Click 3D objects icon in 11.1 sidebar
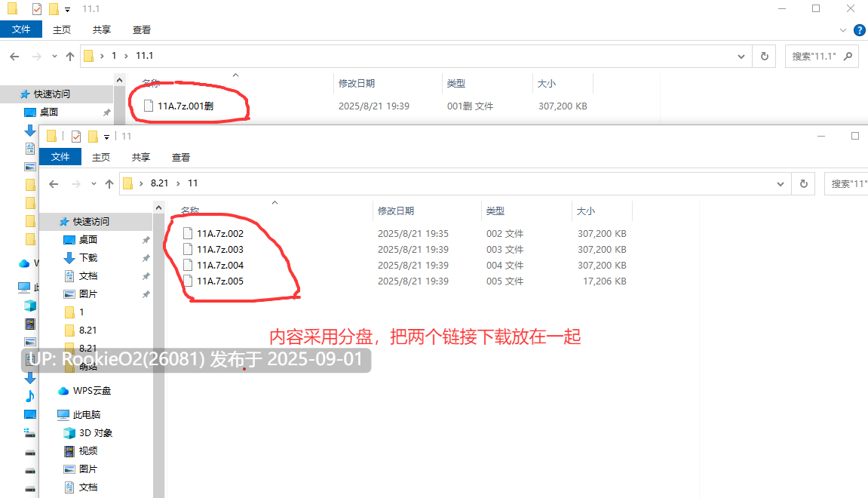 click(x=30, y=306)
